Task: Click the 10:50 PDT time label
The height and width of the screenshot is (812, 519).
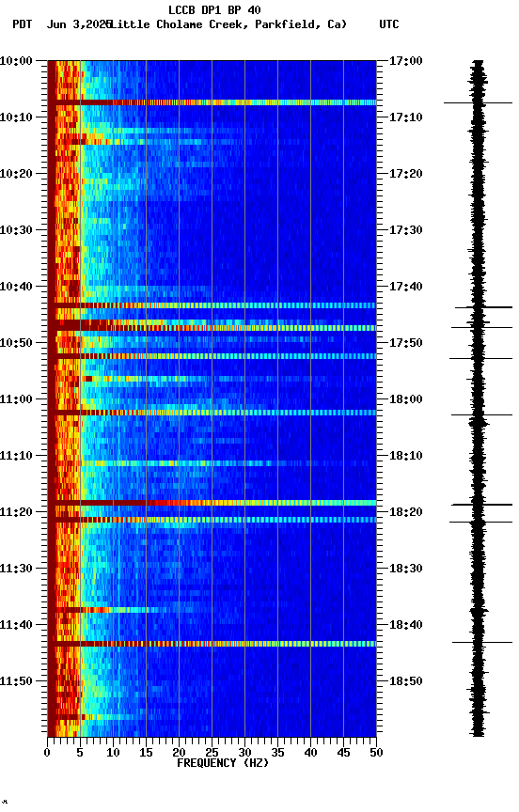Action: (16, 343)
